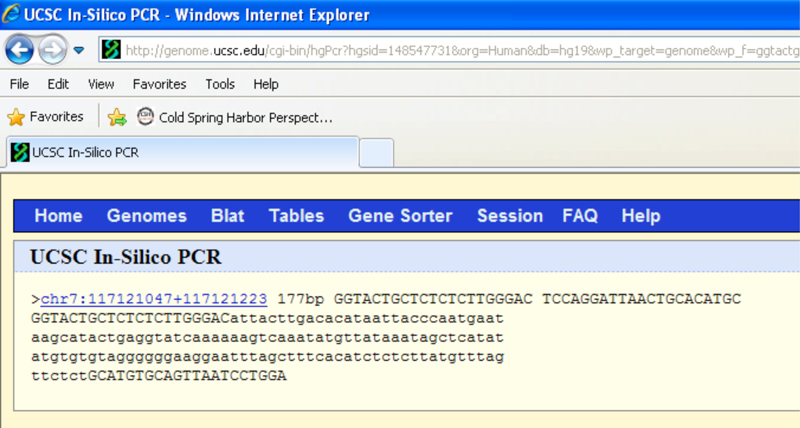
Task: Click the Cold Spring Harbor favicon
Action: click(145, 117)
